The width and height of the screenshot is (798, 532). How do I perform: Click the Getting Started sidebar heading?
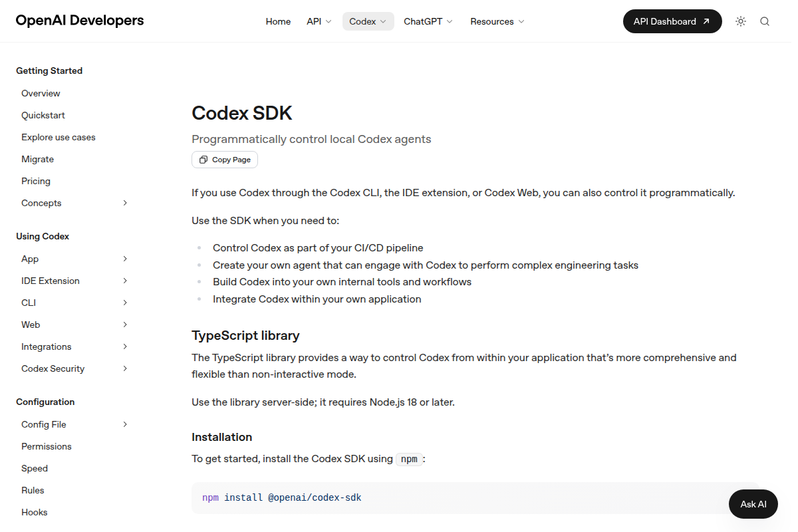pos(49,70)
